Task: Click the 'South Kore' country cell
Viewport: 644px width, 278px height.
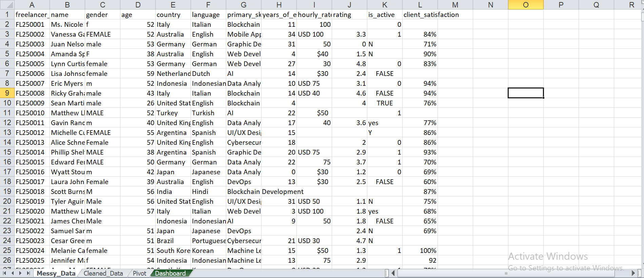Action: (173, 251)
